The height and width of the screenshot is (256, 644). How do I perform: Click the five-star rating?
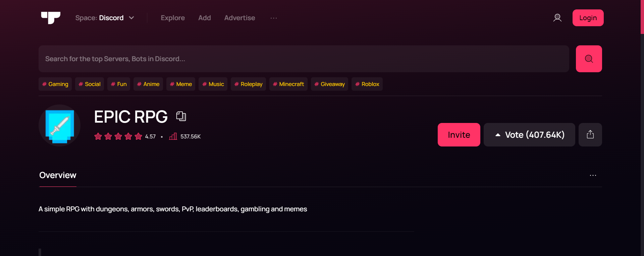(118, 136)
